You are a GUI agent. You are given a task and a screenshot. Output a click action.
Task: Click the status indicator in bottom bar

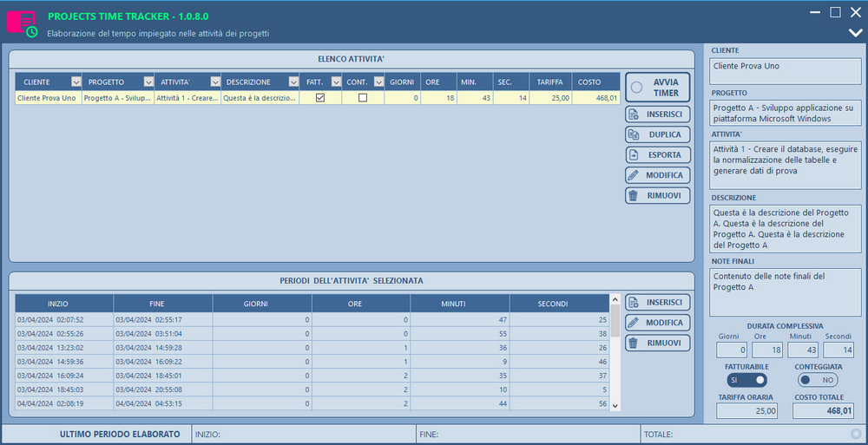[856, 434]
